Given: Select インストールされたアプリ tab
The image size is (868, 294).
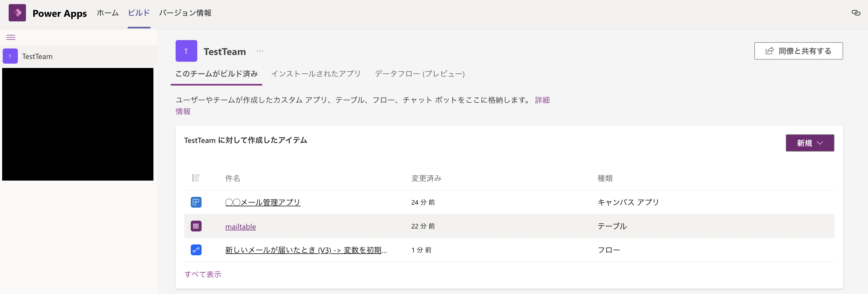Looking at the screenshot, I should [x=316, y=74].
